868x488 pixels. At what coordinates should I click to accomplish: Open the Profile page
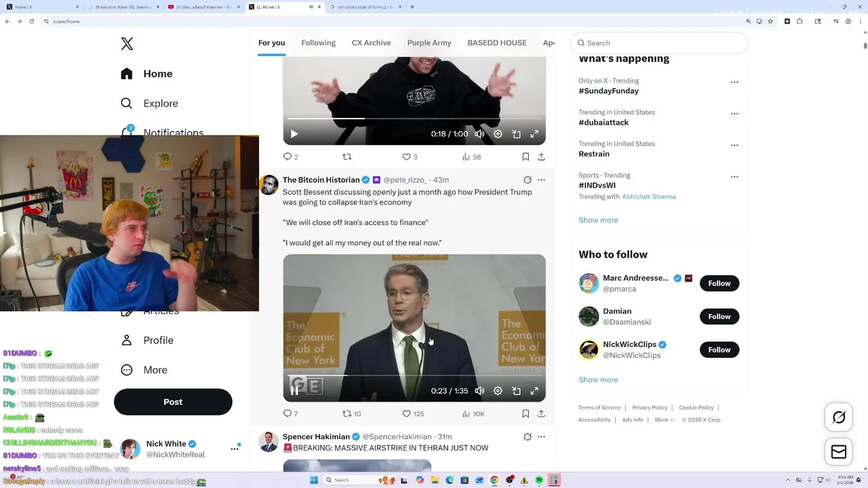pyautogui.click(x=146, y=340)
